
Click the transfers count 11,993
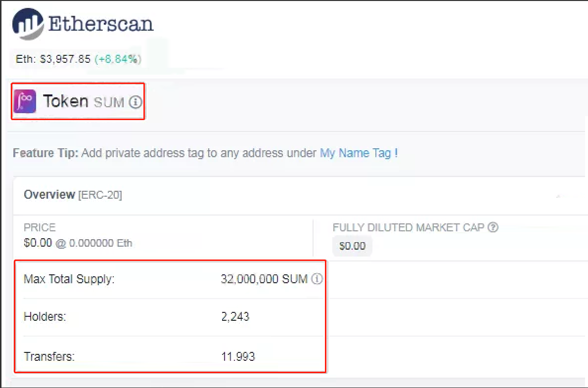238,356
